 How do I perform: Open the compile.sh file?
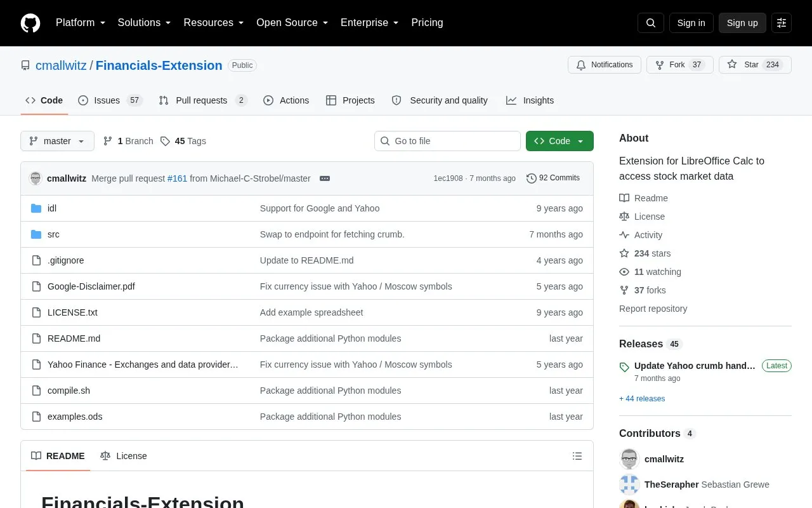pos(69,391)
